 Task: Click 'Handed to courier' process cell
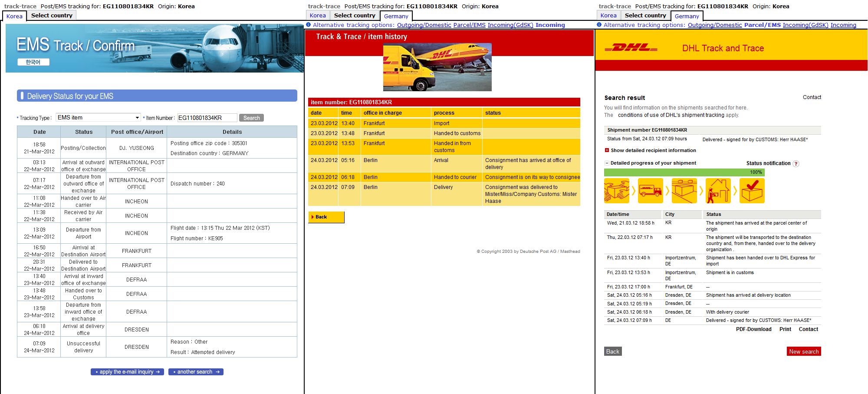click(457, 177)
